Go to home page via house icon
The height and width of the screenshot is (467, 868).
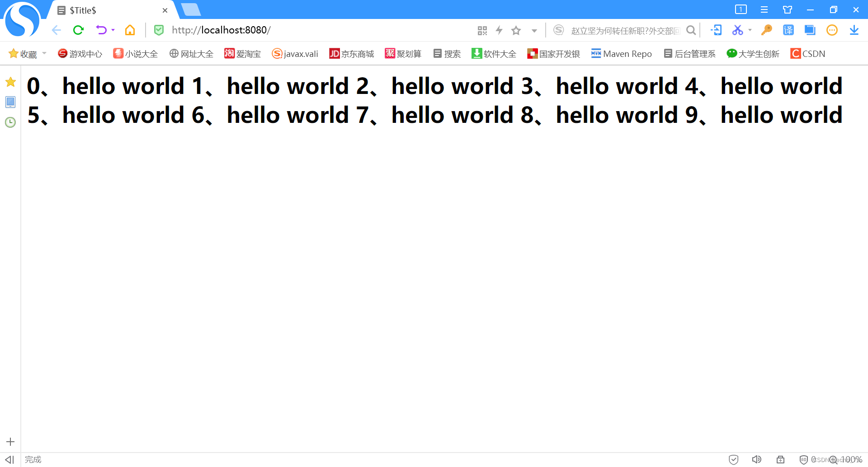click(130, 30)
